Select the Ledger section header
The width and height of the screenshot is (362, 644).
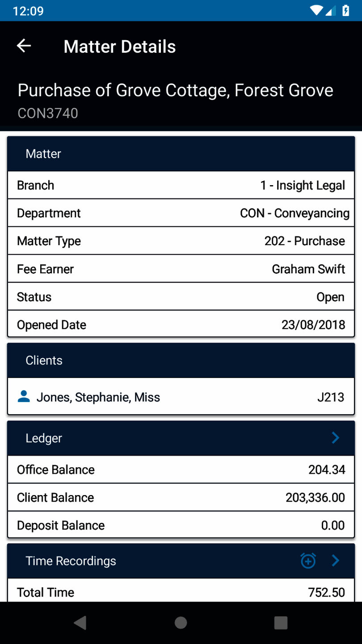click(44, 438)
